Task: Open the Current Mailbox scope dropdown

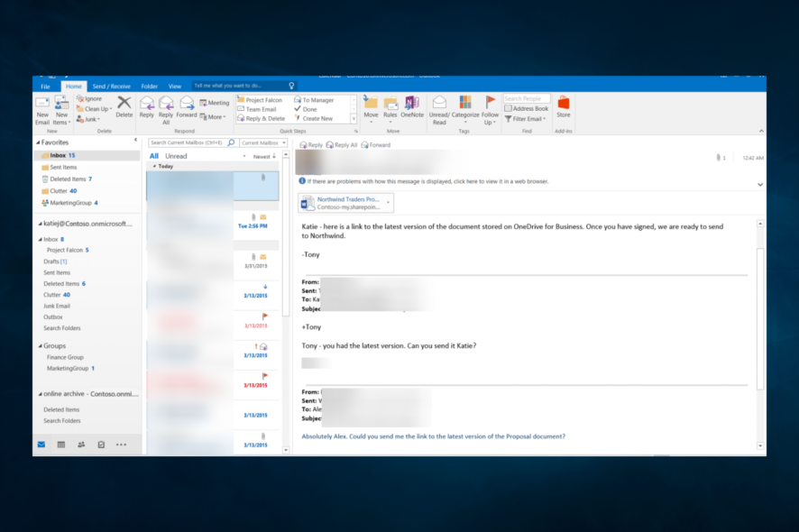Action: [x=263, y=142]
